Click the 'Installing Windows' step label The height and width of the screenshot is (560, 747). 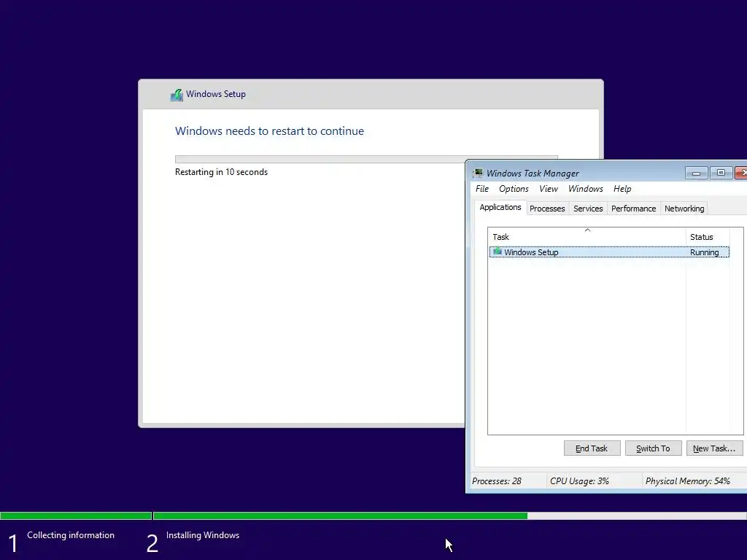203,534
